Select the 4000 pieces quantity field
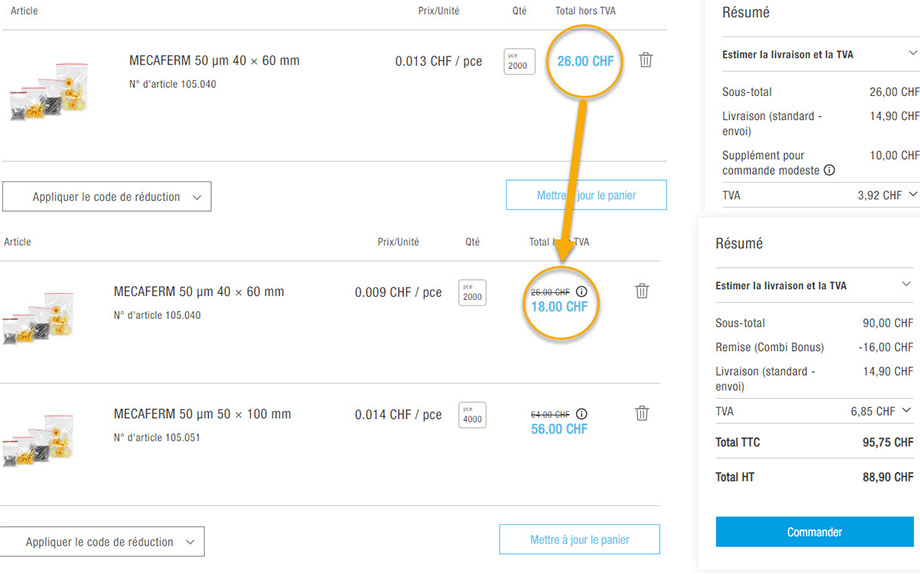The width and height of the screenshot is (920, 574). [x=472, y=415]
